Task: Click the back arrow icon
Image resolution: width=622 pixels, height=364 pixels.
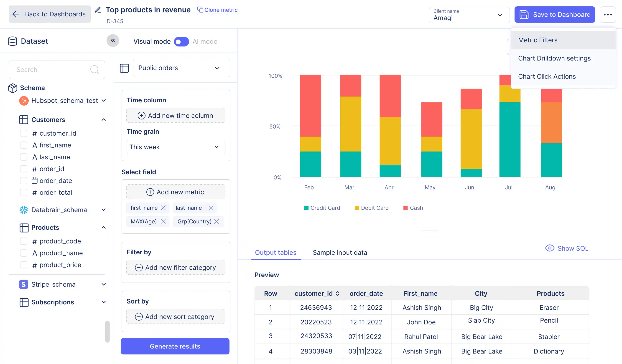Action: click(16, 14)
